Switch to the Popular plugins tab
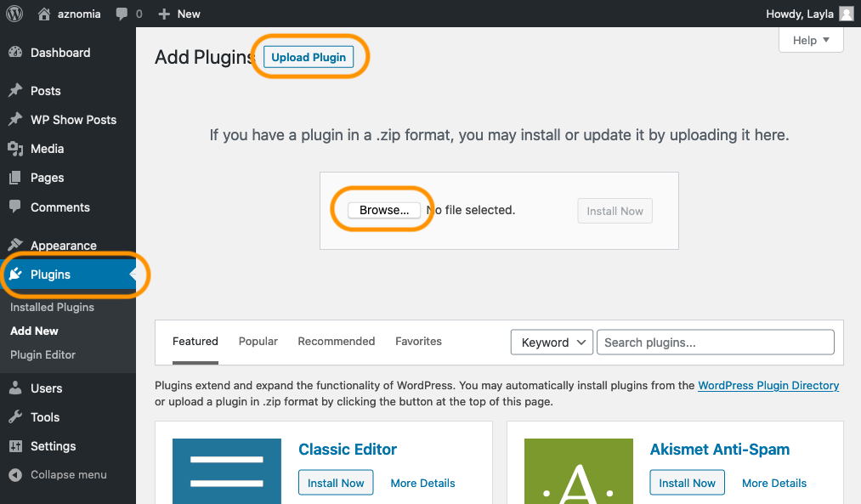This screenshot has width=861, height=504. tap(258, 341)
